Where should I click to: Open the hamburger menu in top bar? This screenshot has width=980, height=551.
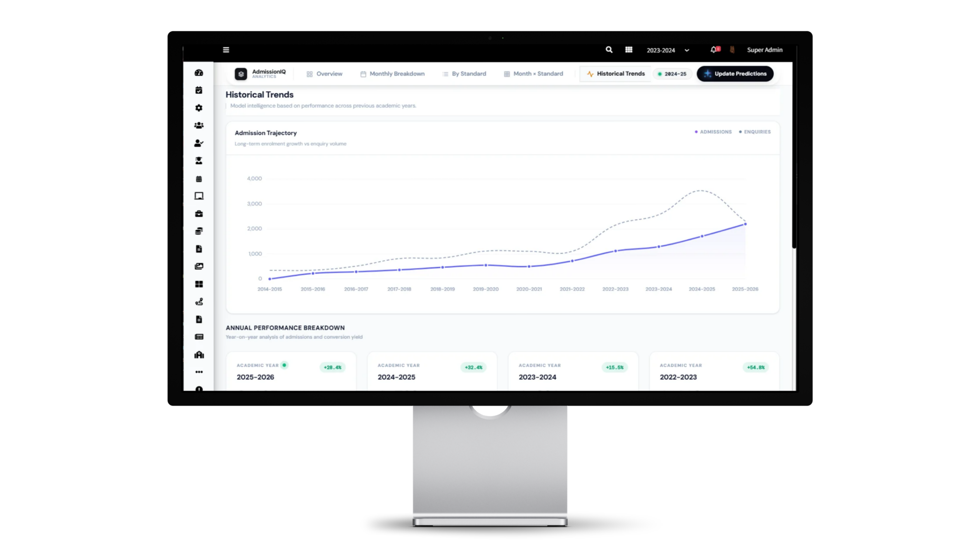point(226,50)
